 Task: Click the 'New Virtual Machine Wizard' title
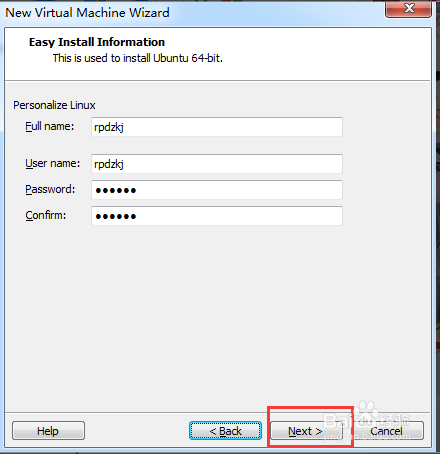[87, 13]
